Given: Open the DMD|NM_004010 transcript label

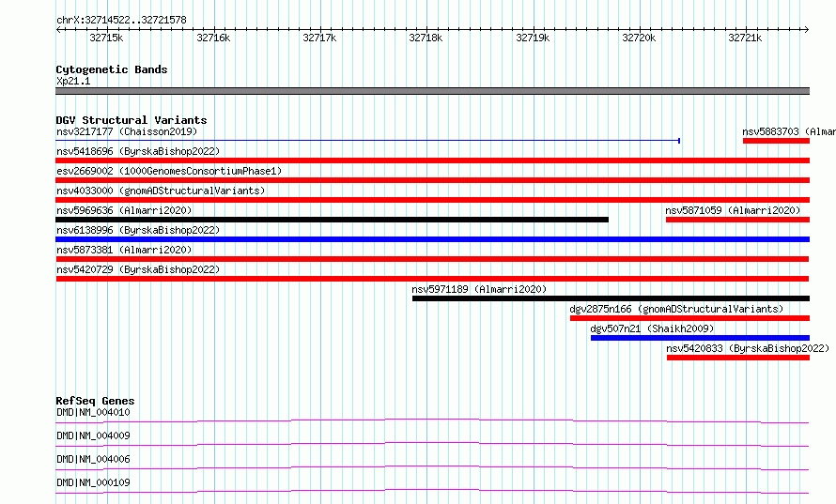Looking at the screenshot, I should coord(93,412).
